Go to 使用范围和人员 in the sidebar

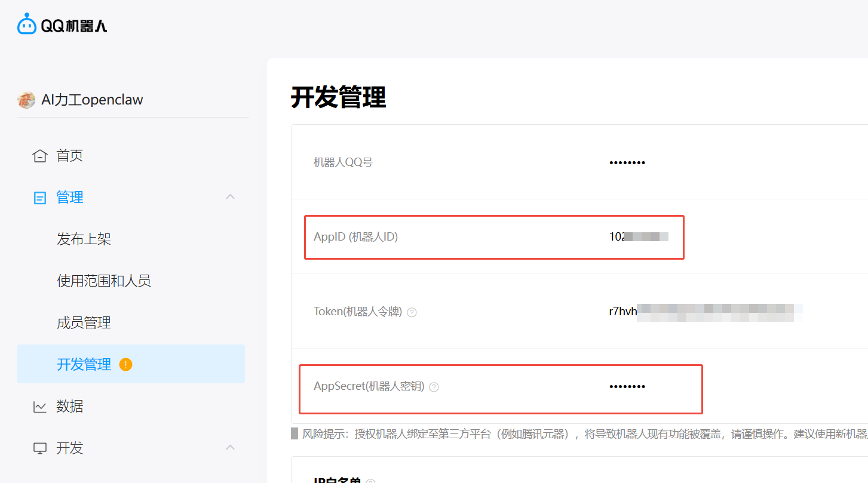click(x=104, y=281)
